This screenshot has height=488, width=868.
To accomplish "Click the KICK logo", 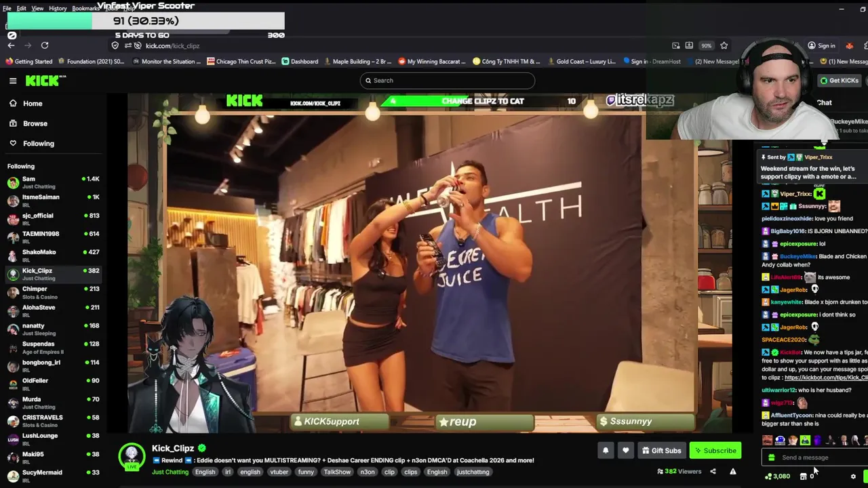I will click(45, 81).
